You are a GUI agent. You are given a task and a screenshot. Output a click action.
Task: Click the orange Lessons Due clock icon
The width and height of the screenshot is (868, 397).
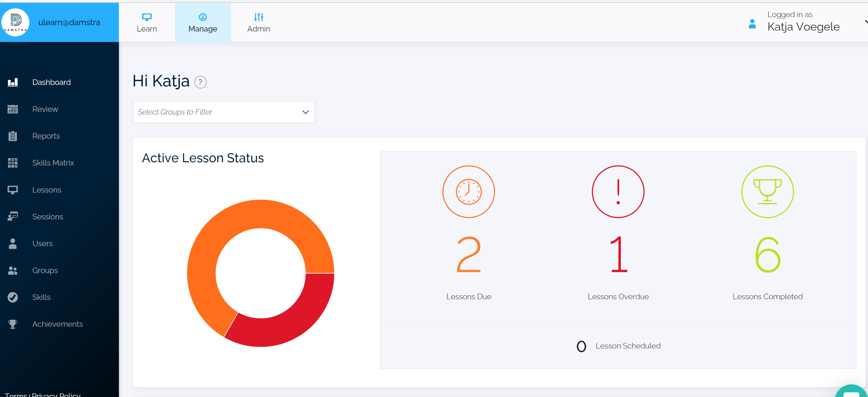click(468, 192)
